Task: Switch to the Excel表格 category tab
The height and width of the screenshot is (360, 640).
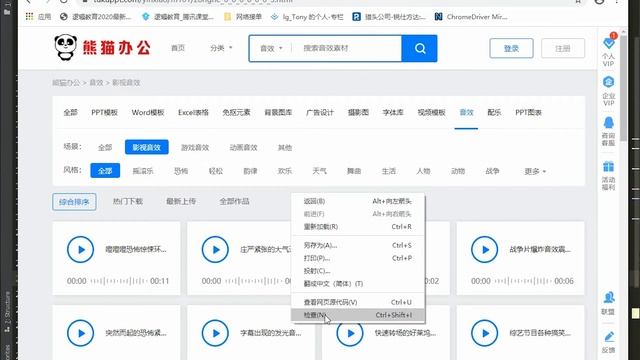Action: click(193, 112)
